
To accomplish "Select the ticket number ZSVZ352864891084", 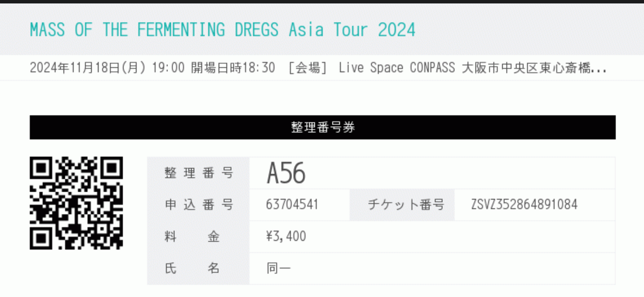I will tap(524, 205).
